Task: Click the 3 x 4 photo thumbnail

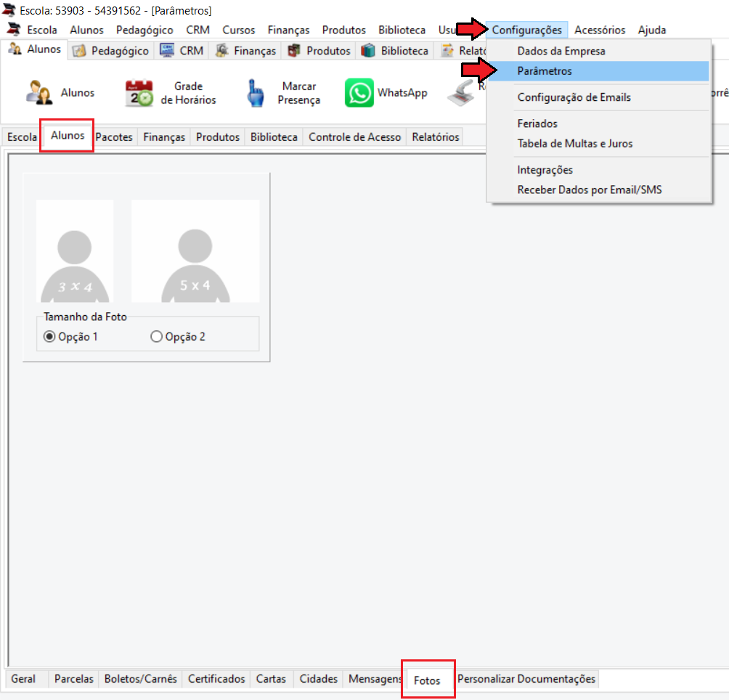Action: tap(75, 251)
